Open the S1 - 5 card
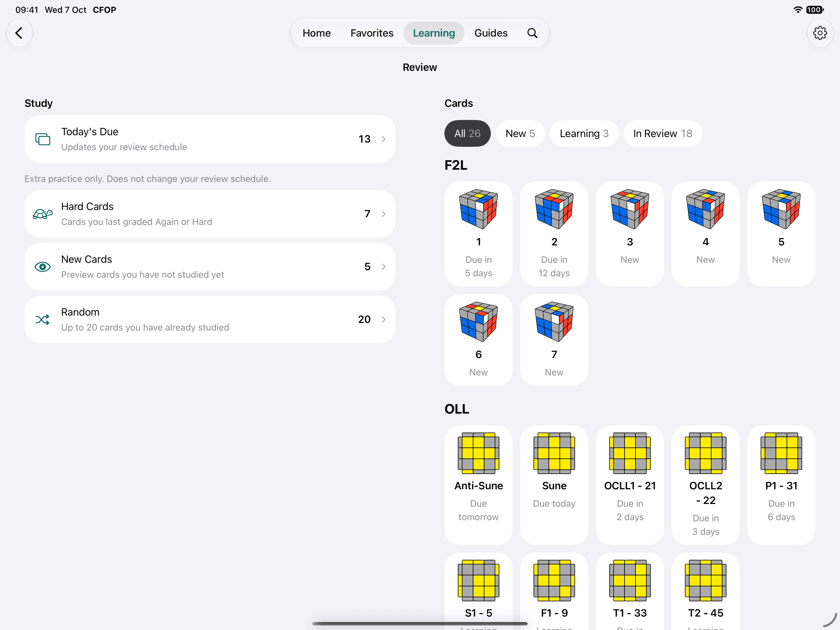Screen dimensions: 840x630 (478, 591)
